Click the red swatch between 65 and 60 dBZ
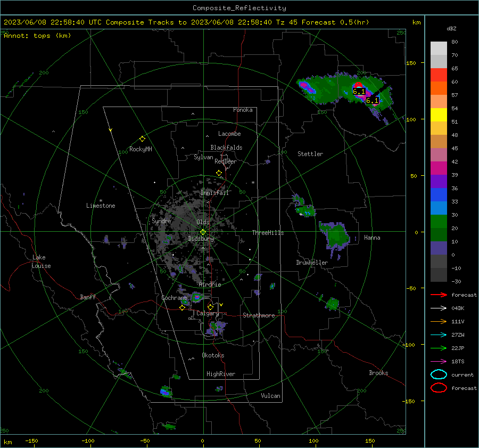This screenshot has height=448, width=479. pos(439,75)
